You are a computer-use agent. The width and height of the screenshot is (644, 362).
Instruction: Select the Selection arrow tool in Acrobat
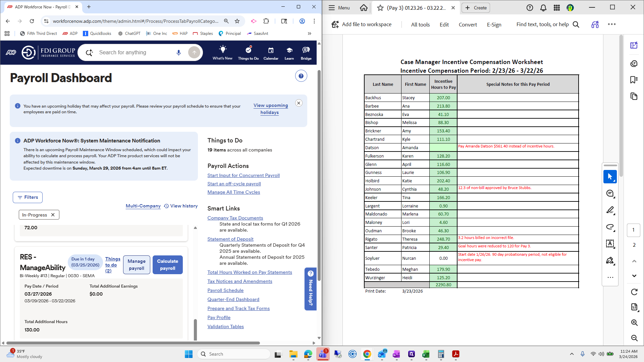click(610, 177)
